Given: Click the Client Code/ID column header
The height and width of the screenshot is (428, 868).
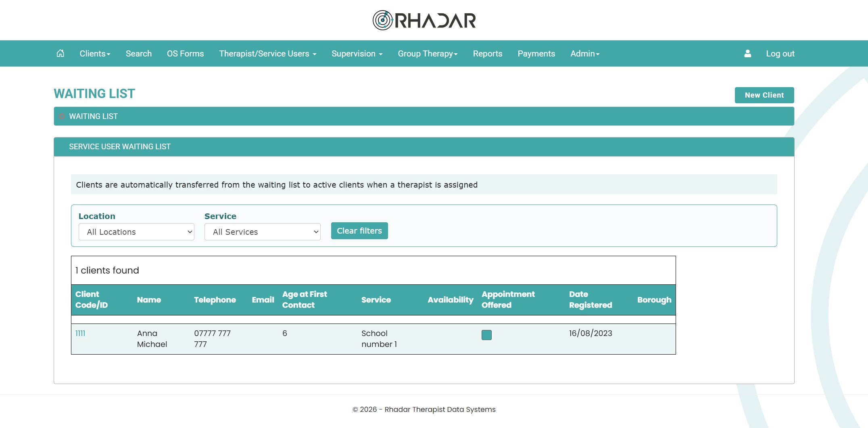Looking at the screenshot, I should point(92,300).
